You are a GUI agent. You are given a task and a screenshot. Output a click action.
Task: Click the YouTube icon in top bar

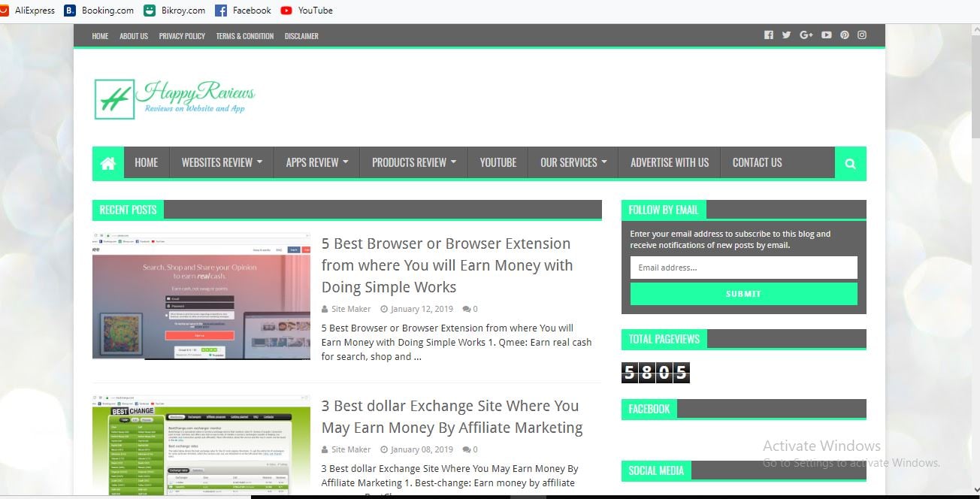(x=826, y=35)
